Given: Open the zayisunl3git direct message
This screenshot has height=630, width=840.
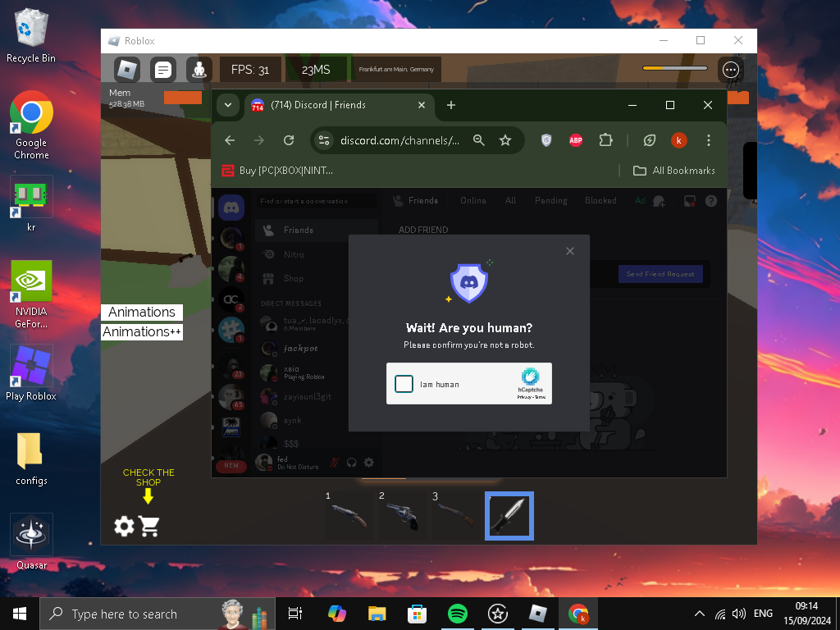Looking at the screenshot, I should click(316, 396).
